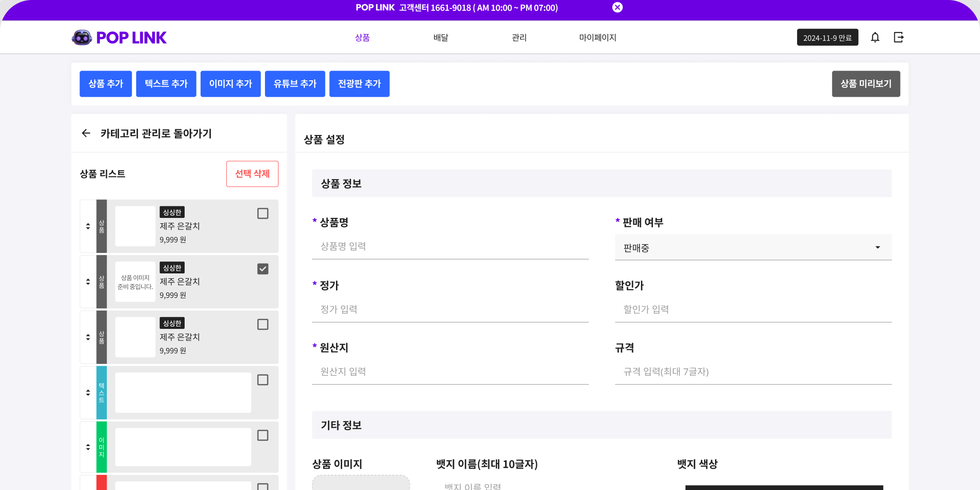Image resolution: width=980 pixels, height=490 pixels.
Task: Open the 판매 여부 dropdown showing 판매중
Action: pyautogui.click(x=753, y=247)
